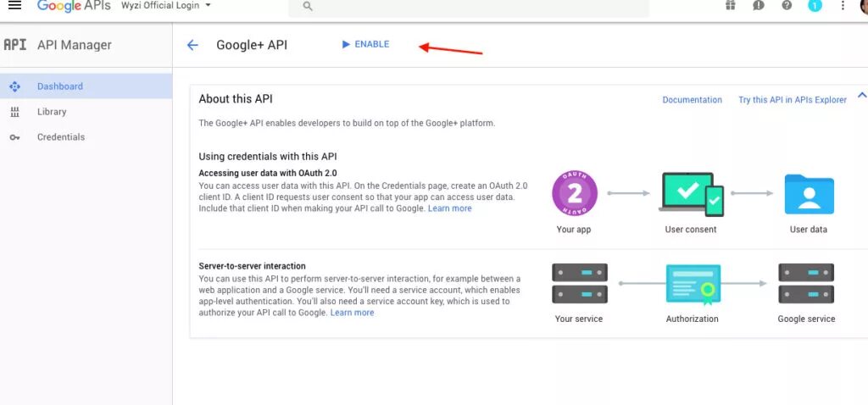Click the OAuth 2 Your app icon
Screen dimensions: 868x405
pyautogui.click(x=575, y=193)
